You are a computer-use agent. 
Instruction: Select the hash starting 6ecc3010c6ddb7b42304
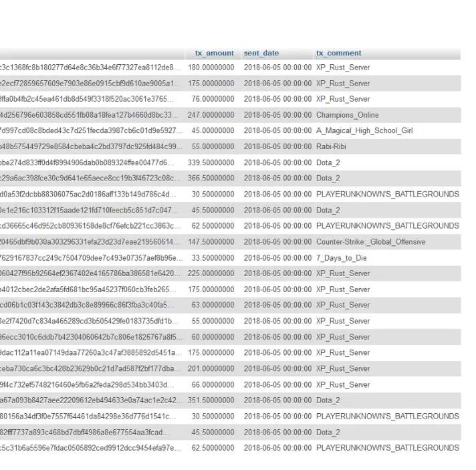[x=91, y=337]
